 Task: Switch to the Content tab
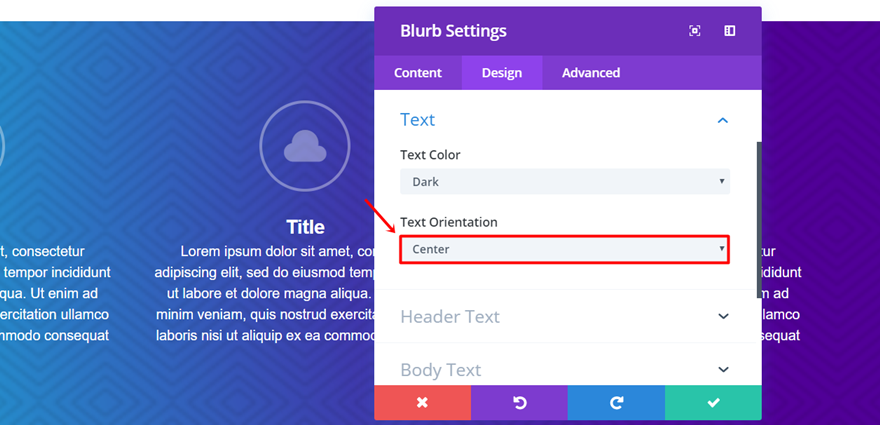[418, 73]
